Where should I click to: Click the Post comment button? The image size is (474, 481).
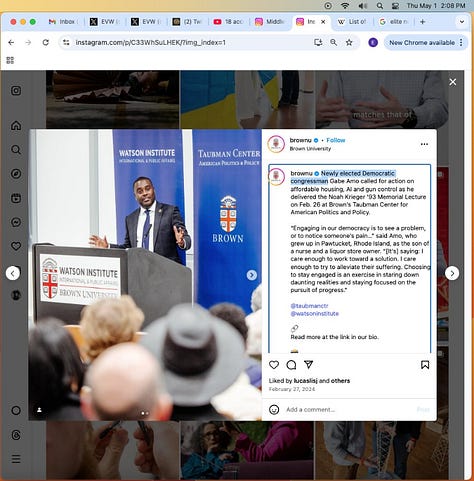coord(423,409)
